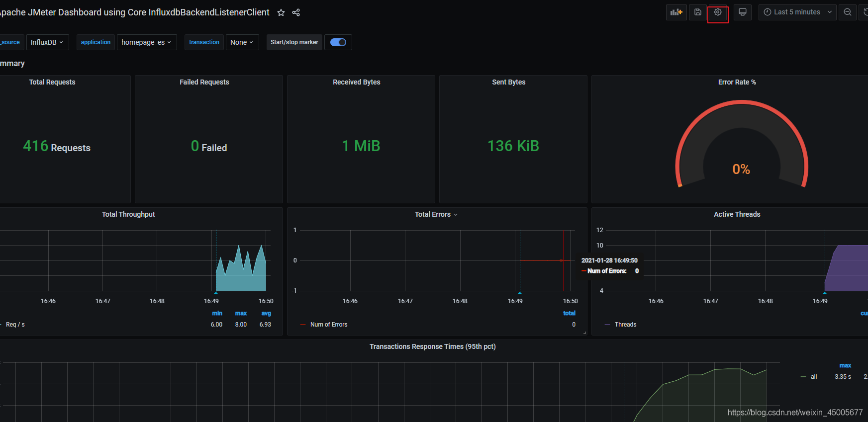
Task: Star this dashboard as favorite
Action: point(281,12)
